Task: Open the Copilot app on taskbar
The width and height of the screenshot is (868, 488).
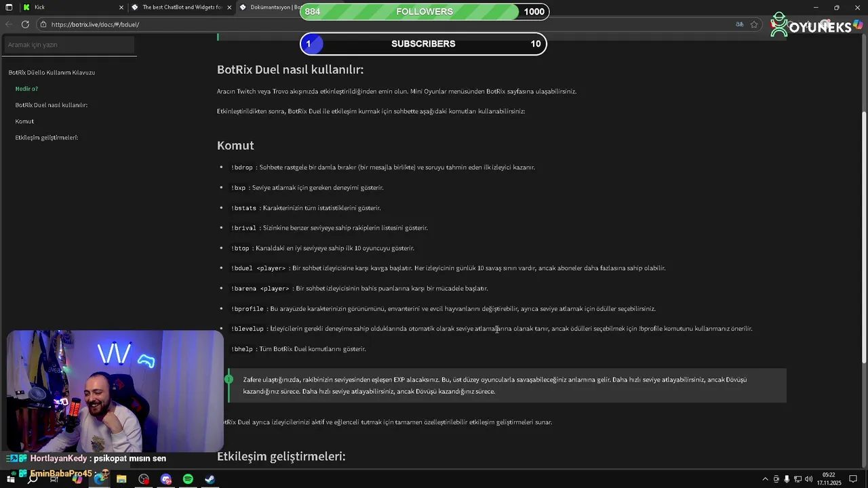Action: (77, 479)
